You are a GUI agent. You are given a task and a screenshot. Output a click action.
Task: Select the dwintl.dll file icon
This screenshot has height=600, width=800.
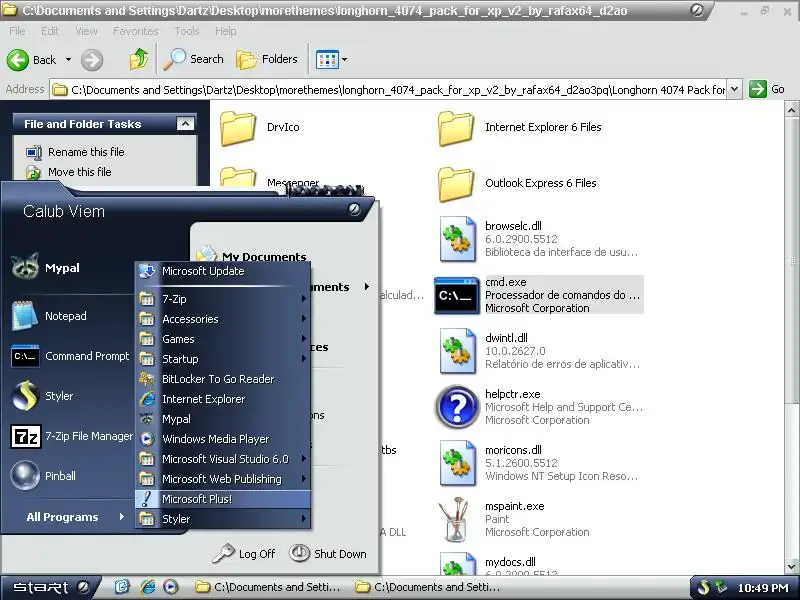458,351
